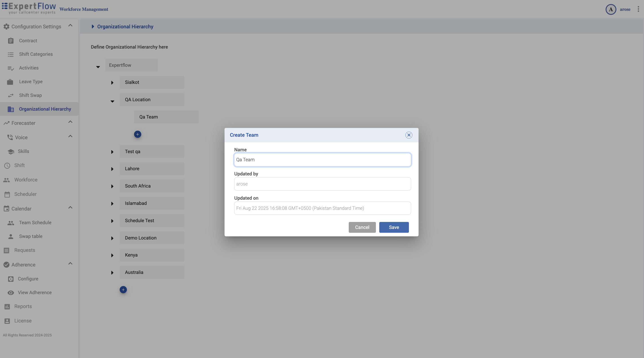This screenshot has height=358, width=644.
Task: Close the Create Team dialog
Action: point(409,135)
